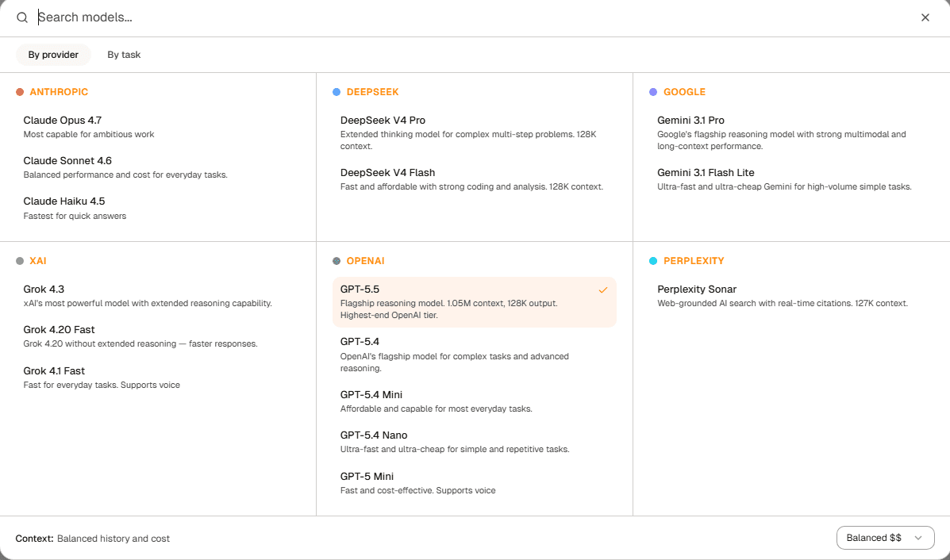Click 'Fastest for quick answers' description
Screen dimensions: 950x560
tap(75, 216)
